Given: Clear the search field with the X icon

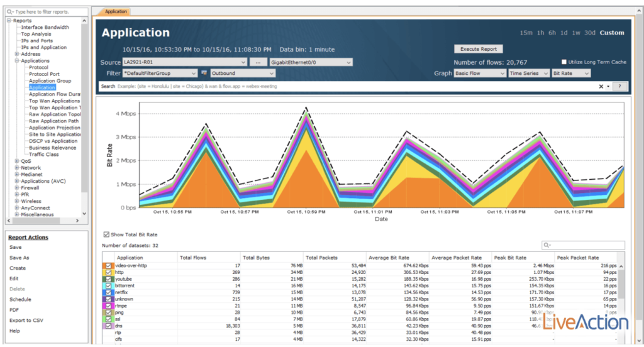Looking at the screenshot, I should click(x=601, y=86).
